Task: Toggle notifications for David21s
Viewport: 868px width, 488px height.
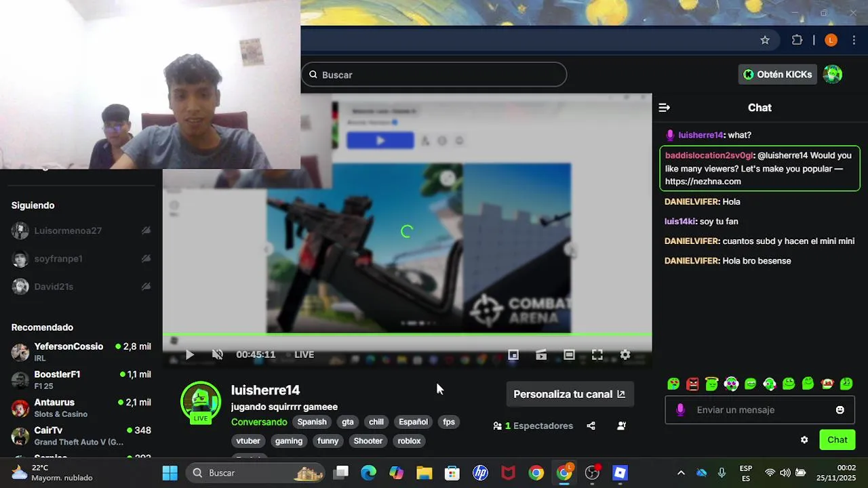Action: 146,286
